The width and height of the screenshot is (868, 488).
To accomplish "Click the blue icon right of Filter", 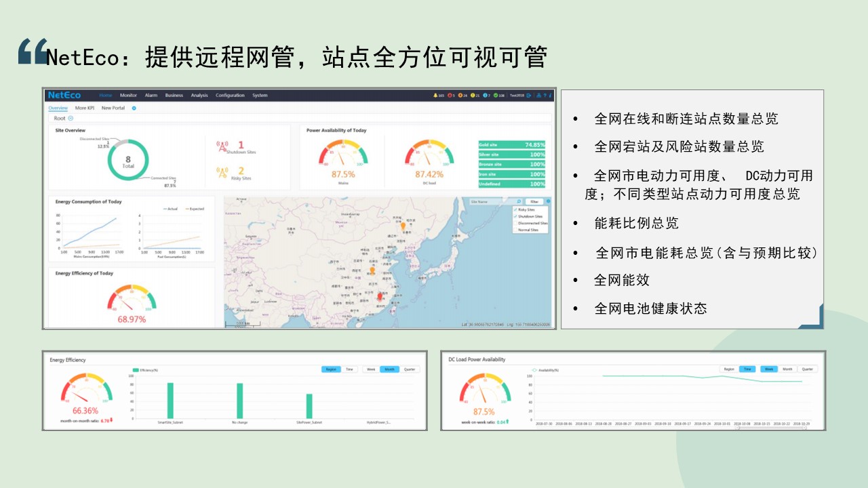I will tap(549, 201).
